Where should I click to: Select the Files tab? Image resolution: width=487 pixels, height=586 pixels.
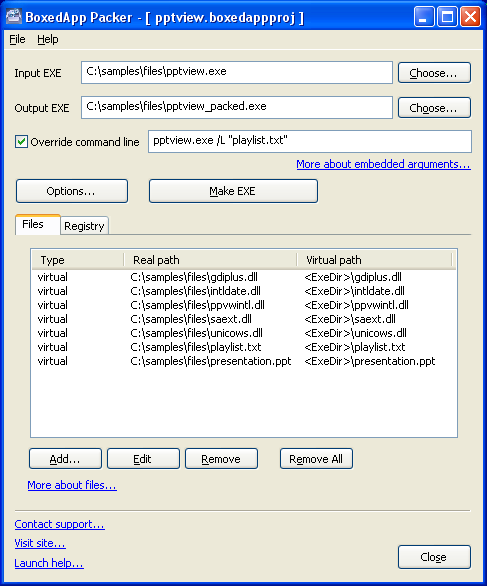coord(37,224)
